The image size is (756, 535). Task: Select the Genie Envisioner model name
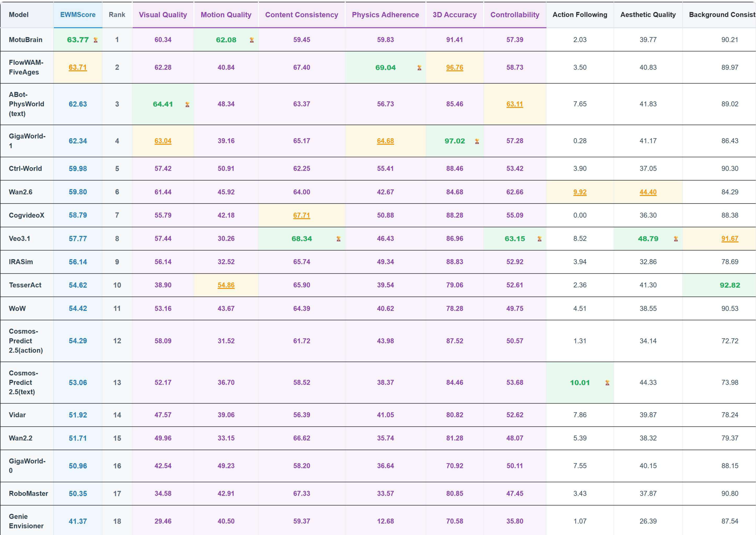(x=26, y=521)
